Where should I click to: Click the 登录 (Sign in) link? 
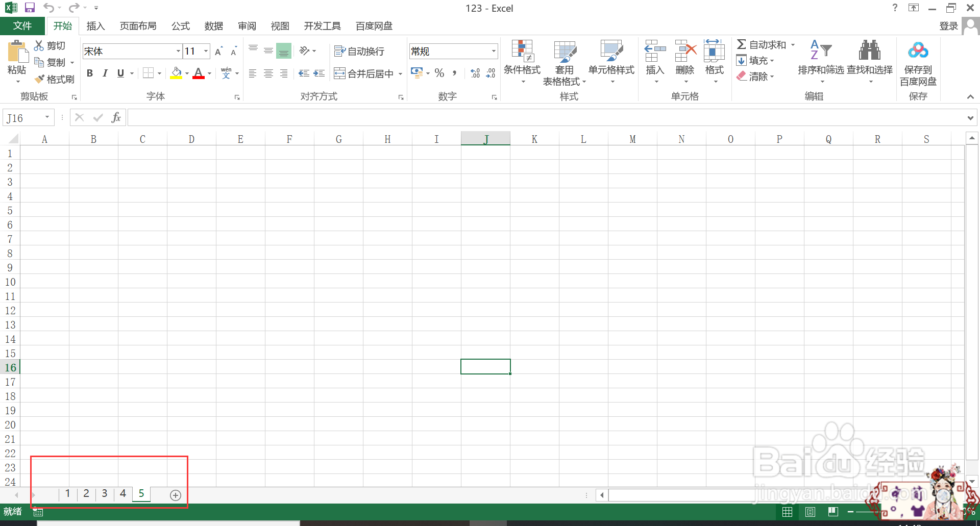click(949, 26)
